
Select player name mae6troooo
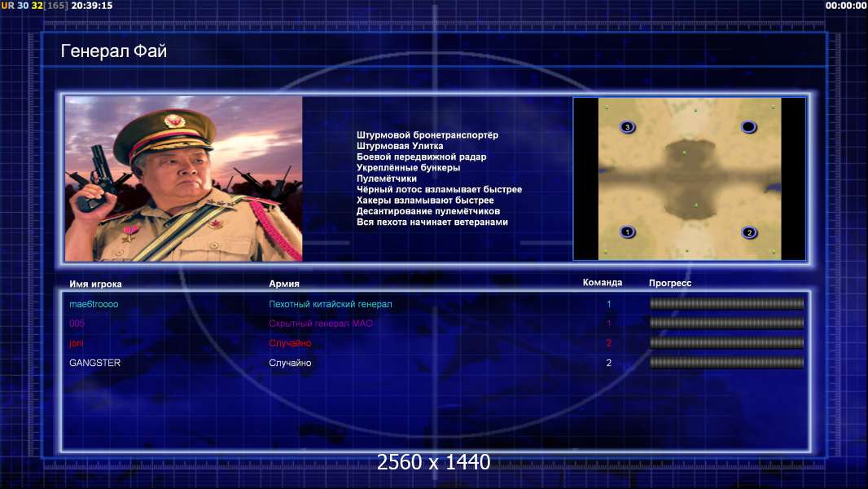click(x=94, y=304)
